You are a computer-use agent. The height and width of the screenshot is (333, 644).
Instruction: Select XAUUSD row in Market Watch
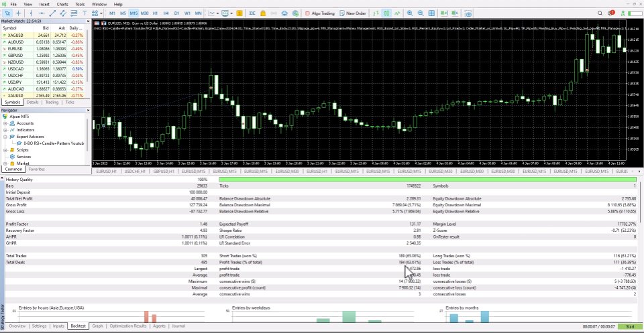(44, 96)
